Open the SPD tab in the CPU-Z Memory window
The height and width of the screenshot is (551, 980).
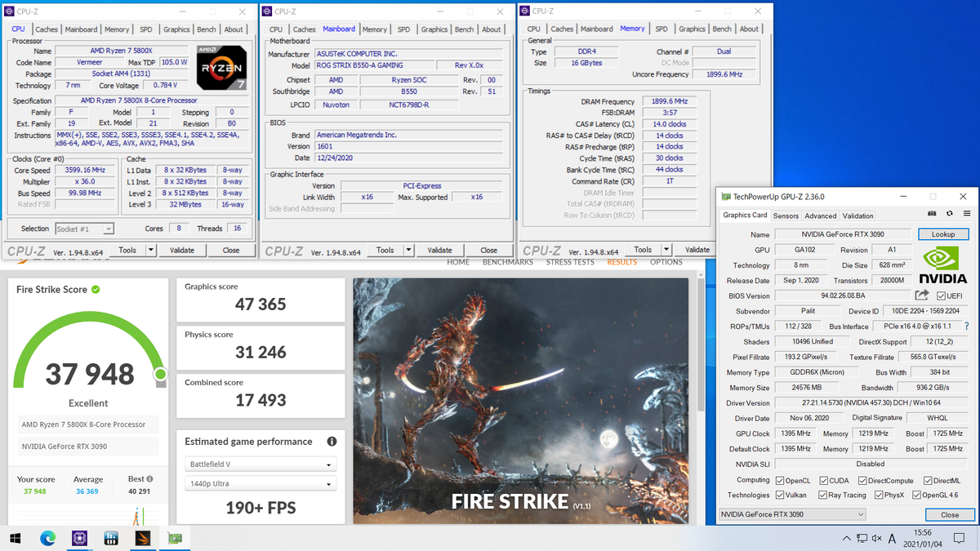point(661,29)
